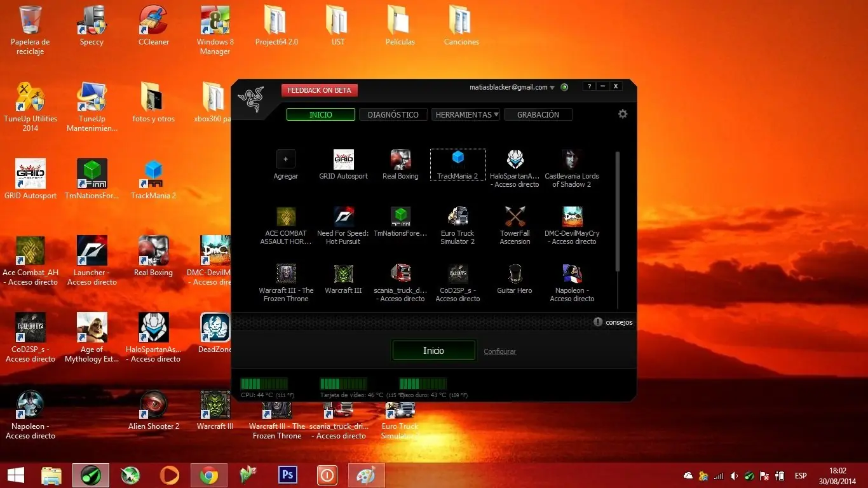Click the FEEDBACK ON BETA button

point(320,90)
